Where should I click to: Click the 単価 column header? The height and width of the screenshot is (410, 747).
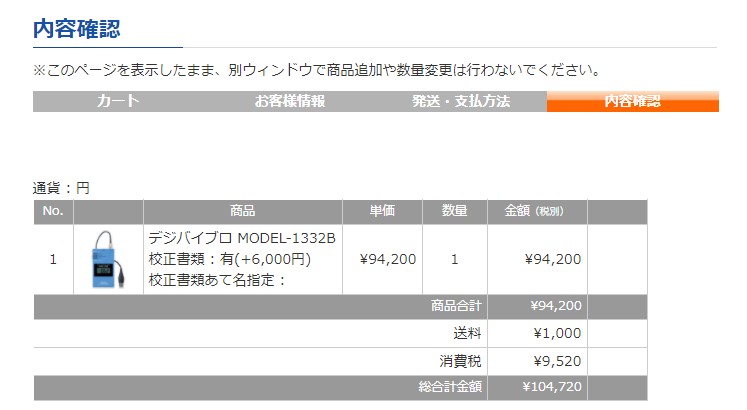click(x=382, y=211)
